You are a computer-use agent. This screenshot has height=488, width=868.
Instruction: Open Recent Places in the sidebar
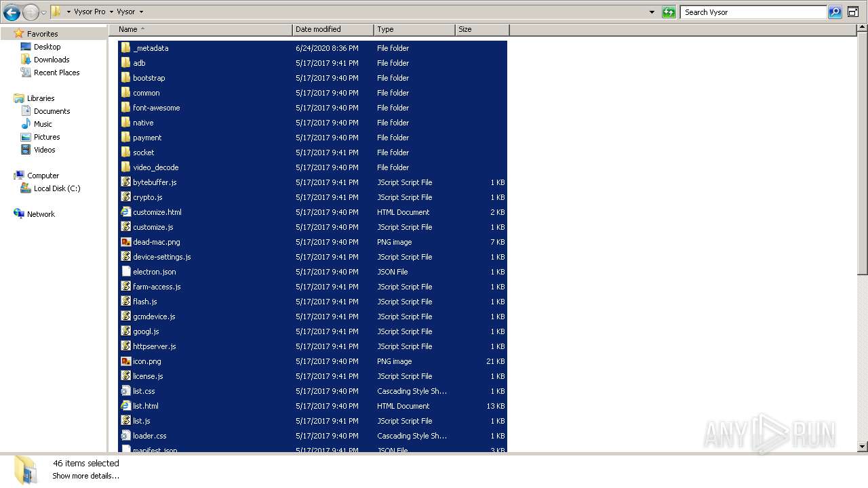click(56, 73)
